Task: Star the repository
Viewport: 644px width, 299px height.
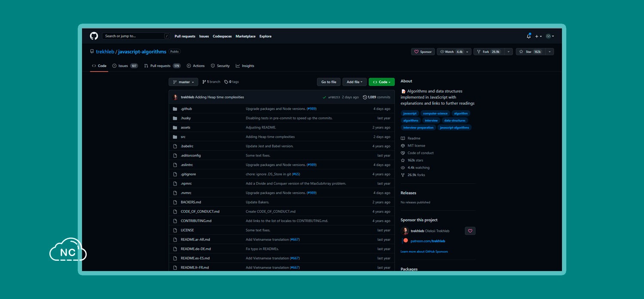Action: pos(530,52)
